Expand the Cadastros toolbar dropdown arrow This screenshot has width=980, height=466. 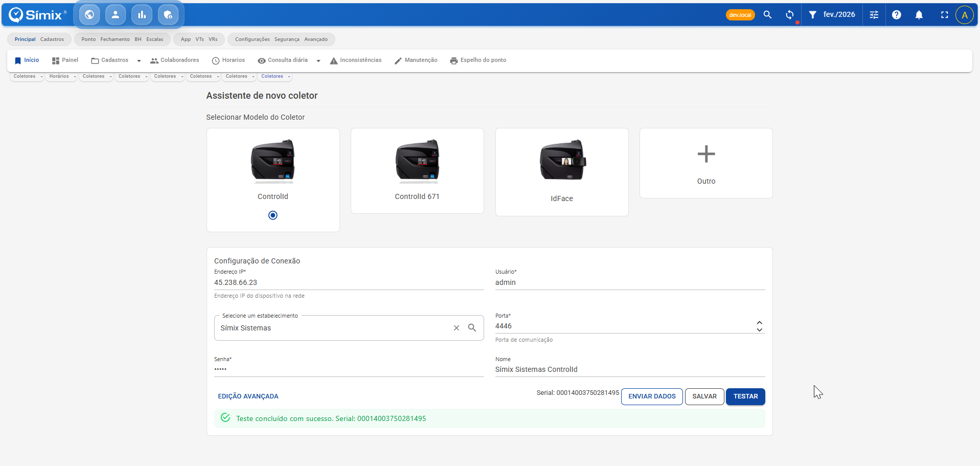[x=139, y=61]
